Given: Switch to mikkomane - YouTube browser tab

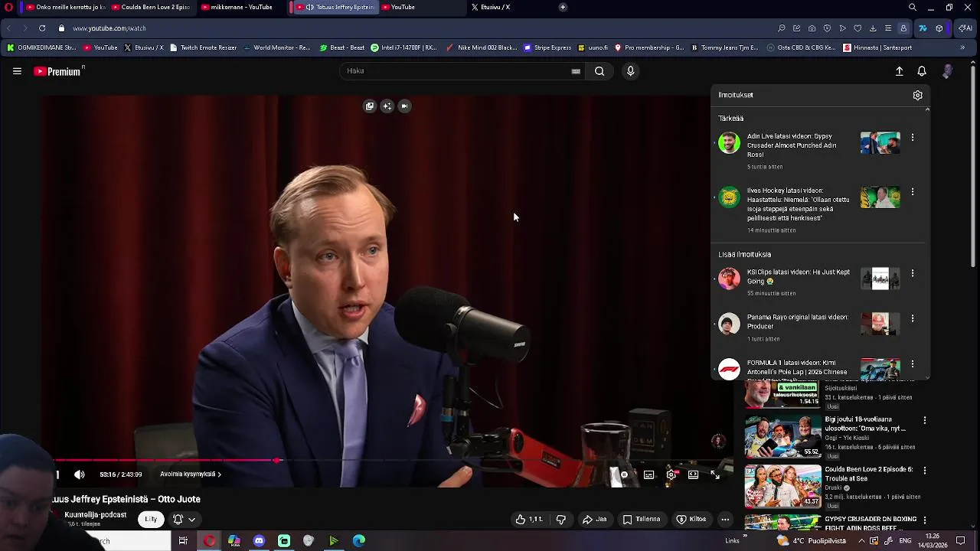Looking at the screenshot, I should pyautogui.click(x=242, y=7).
